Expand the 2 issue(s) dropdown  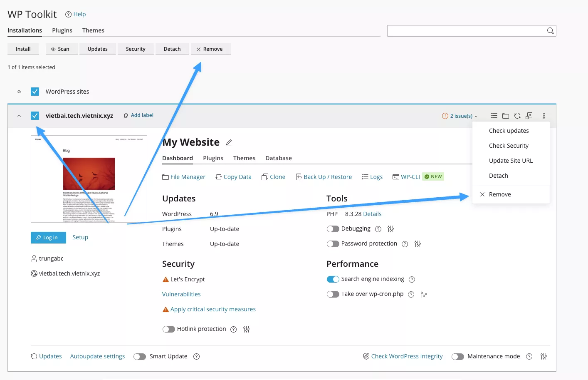[460, 116]
